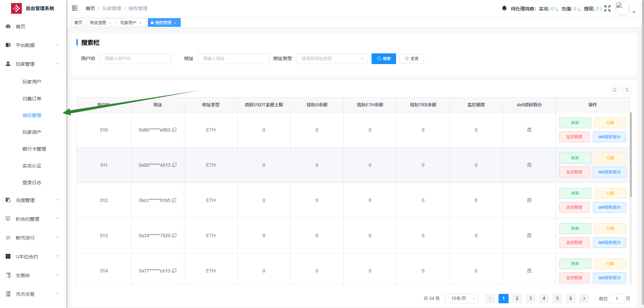Image resolution: width=644 pixels, height=308 pixels.
Task: Open 玩家用户 submenu item
Action: coord(33,82)
